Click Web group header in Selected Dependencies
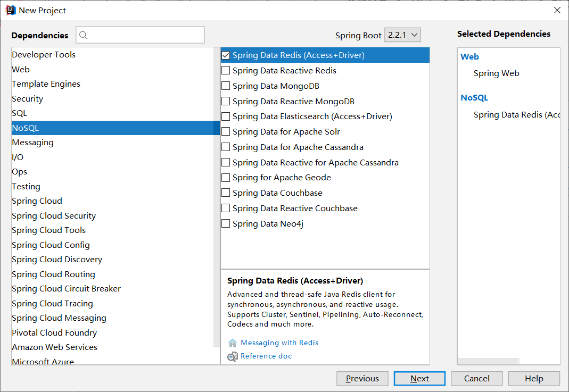The height and width of the screenshot is (392, 569). [x=469, y=57]
